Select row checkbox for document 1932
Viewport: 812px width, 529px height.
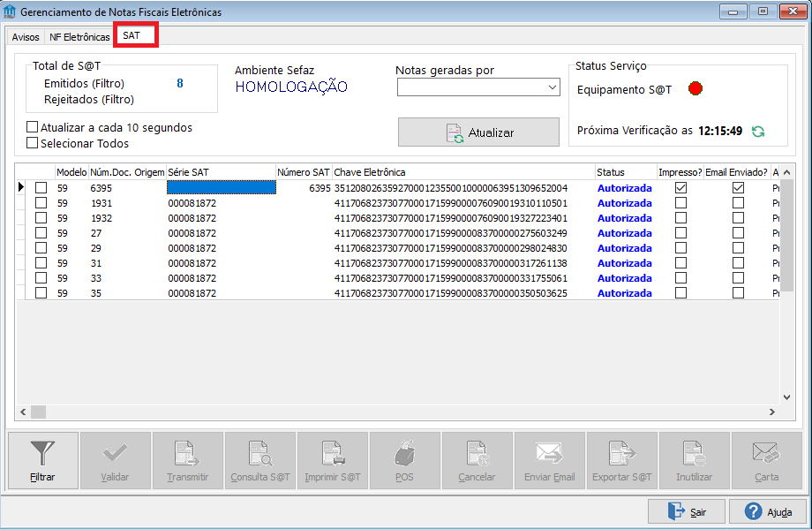41,217
